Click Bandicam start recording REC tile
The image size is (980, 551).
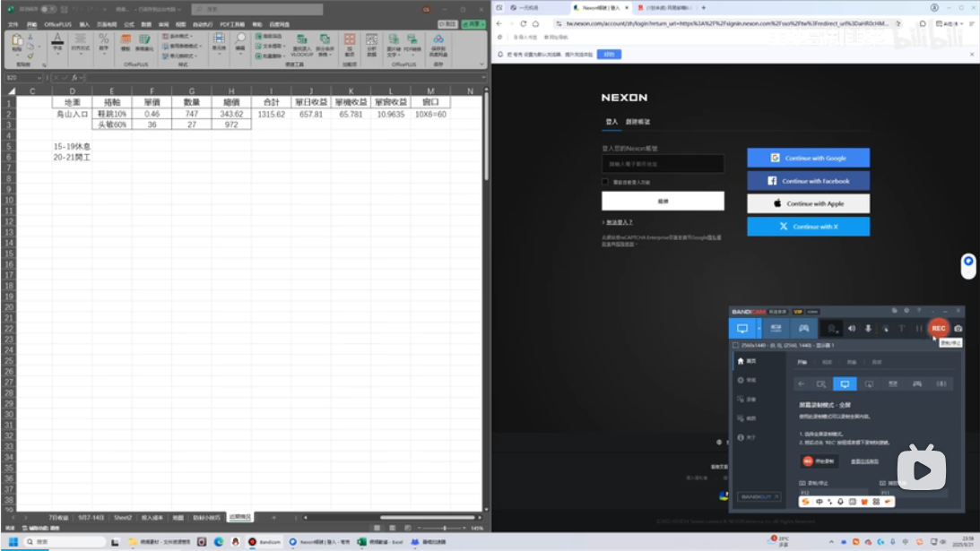click(820, 461)
